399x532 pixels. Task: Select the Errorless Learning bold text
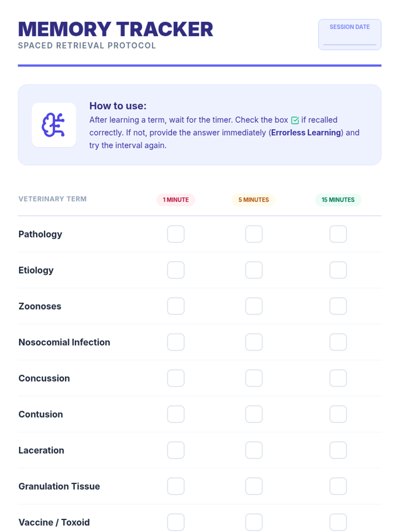(x=306, y=133)
